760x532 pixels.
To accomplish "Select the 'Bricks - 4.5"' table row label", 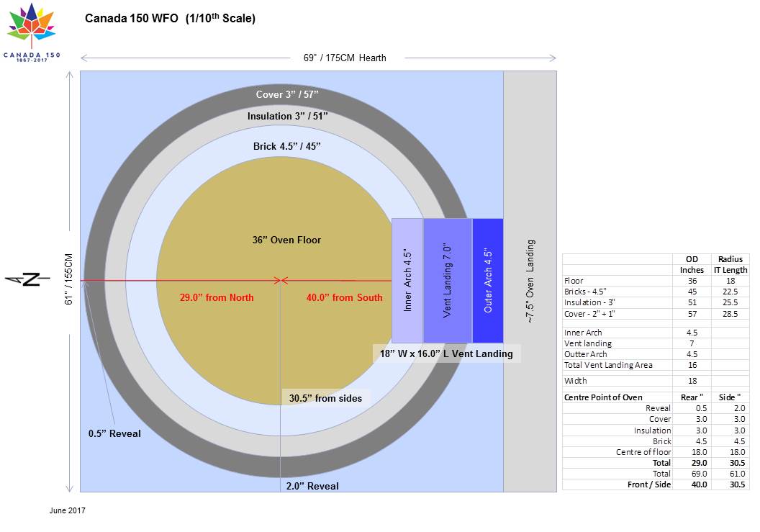I will point(585,292).
